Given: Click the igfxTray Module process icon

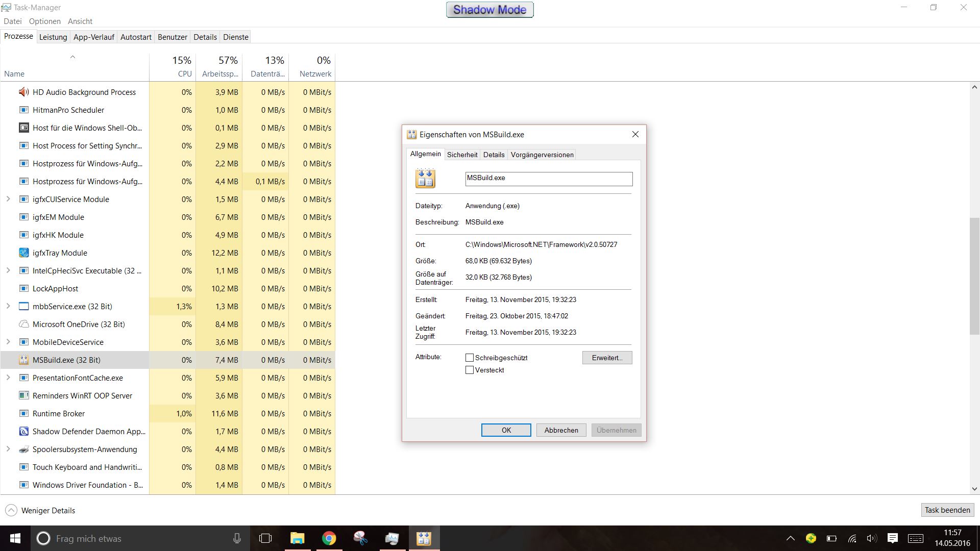Looking at the screenshot, I should (23, 253).
